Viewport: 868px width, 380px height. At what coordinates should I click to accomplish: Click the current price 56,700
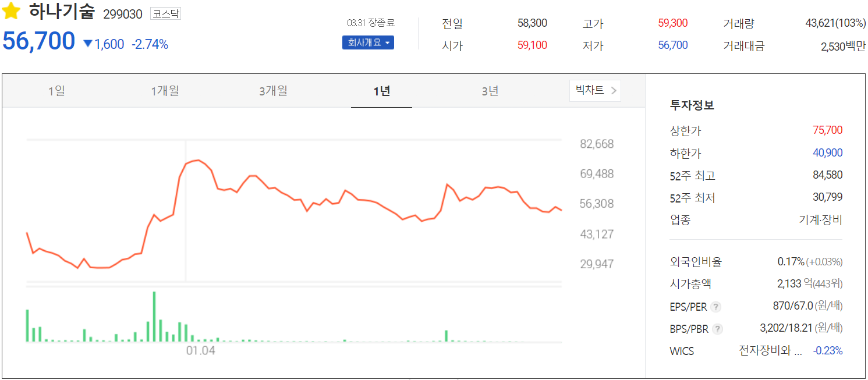coord(39,41)
